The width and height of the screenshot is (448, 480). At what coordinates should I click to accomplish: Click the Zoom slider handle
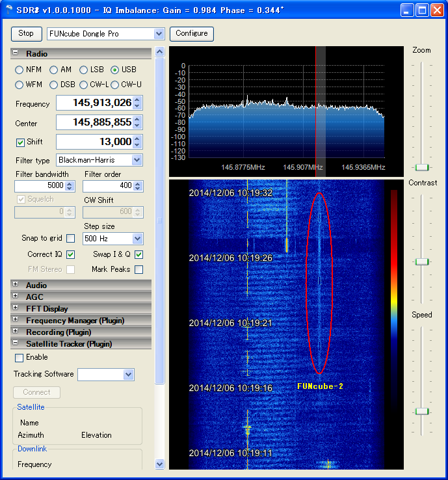pos(422,167)
